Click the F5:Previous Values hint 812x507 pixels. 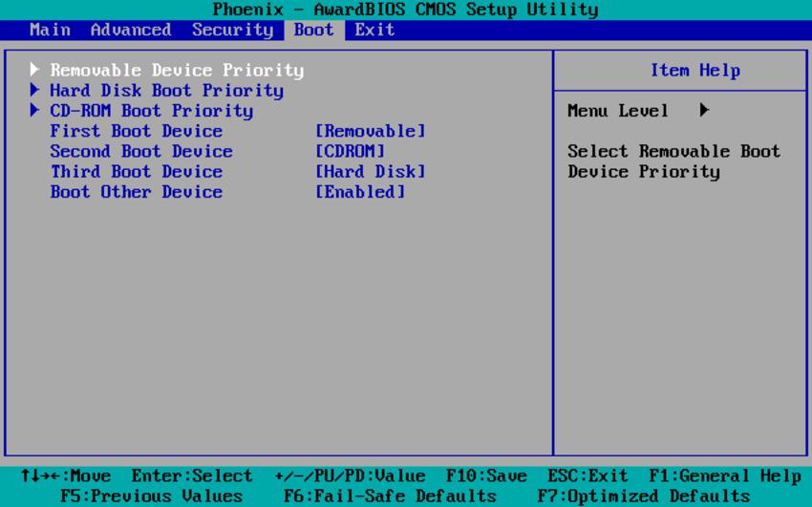tap(151, 496)
